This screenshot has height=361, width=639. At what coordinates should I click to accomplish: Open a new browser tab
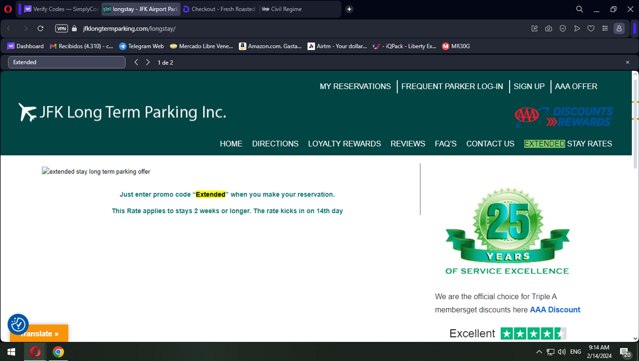click(349, 9)
